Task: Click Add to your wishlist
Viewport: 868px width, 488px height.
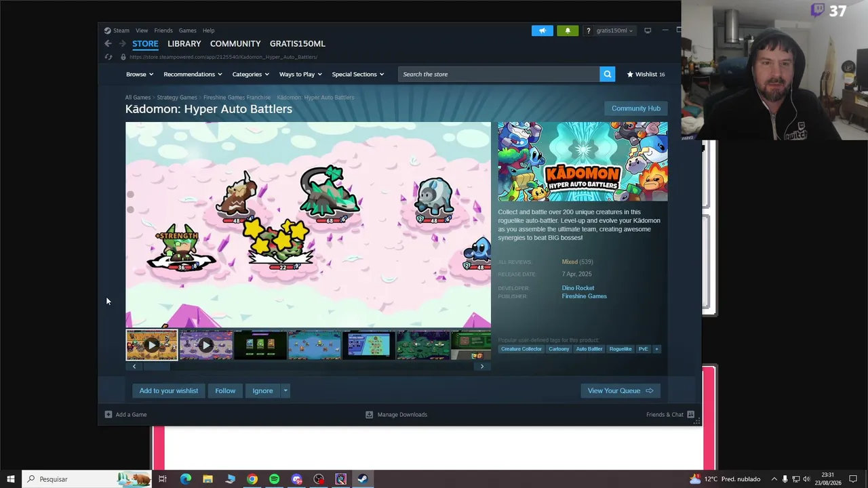Action: (169, 390)
